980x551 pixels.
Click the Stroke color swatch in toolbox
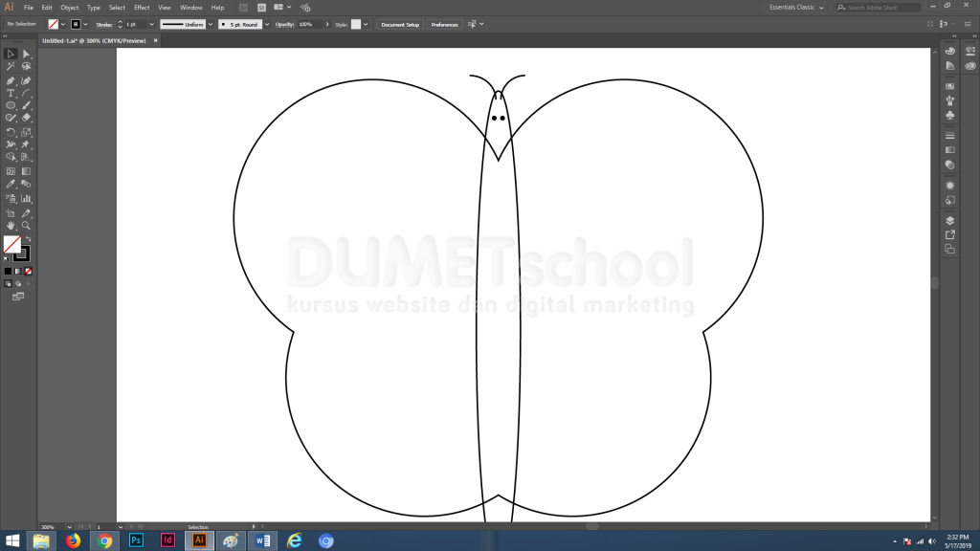[23, 253]
